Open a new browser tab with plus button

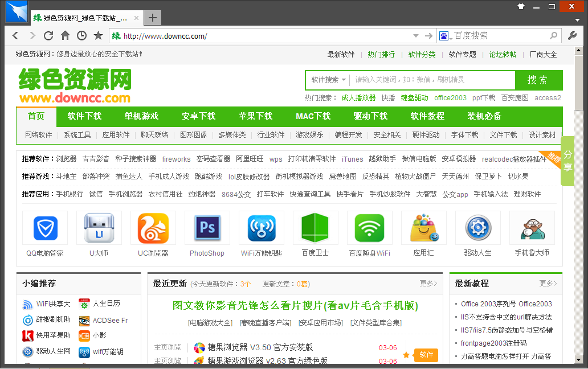[152, 18]
